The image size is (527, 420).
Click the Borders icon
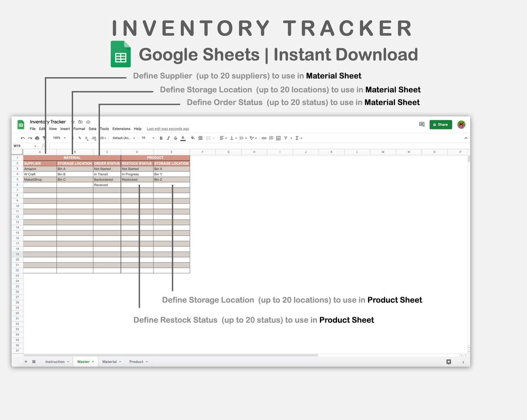[200, 138]
